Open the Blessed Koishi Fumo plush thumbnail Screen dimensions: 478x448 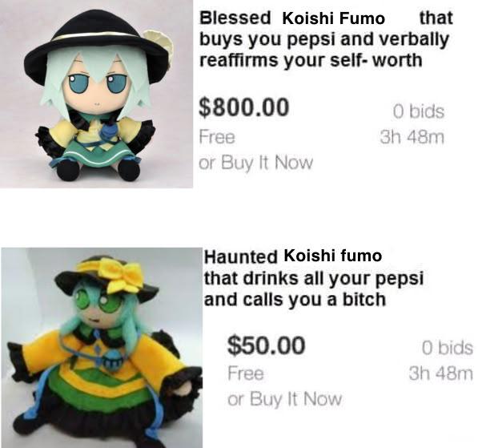pyautogui.click(x=96, y=94)
